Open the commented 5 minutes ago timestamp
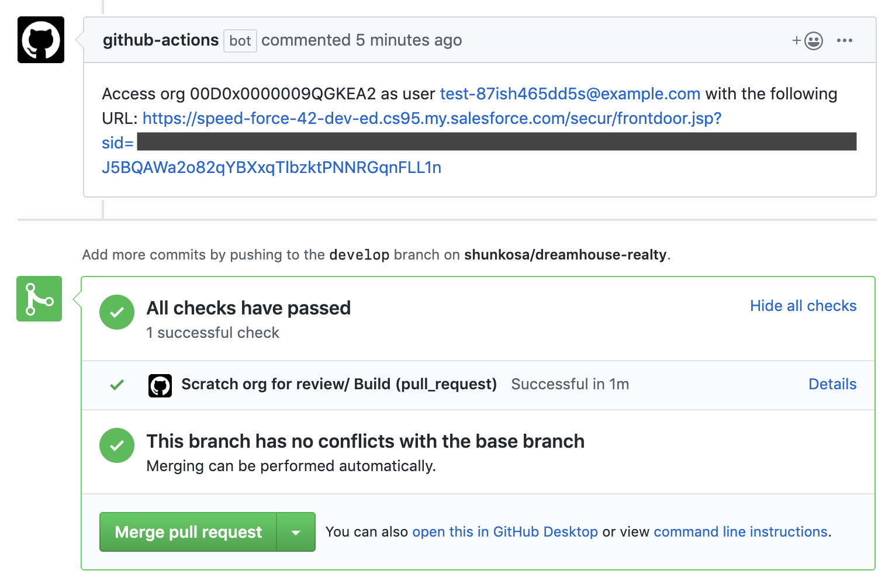The width and height of the screenshot is (885, 588). point(361,40)
